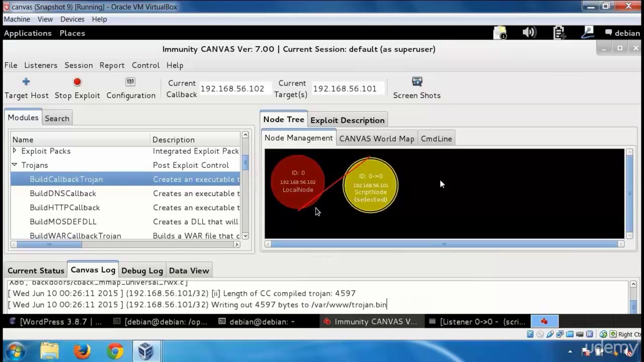Open the Configuration toolbar icon
This screenshot has height=362, width=644.
tap(130, 81)
